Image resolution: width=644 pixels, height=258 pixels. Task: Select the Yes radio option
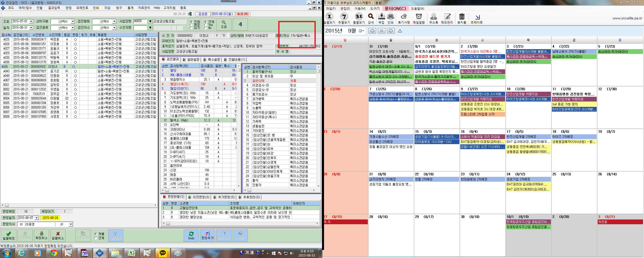(206, 25)
